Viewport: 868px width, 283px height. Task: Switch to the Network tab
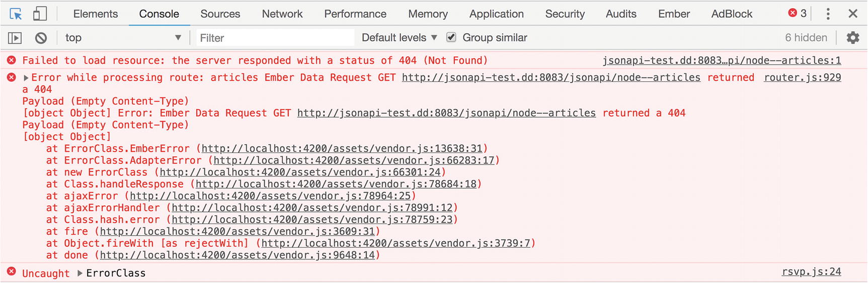(282, 14)
